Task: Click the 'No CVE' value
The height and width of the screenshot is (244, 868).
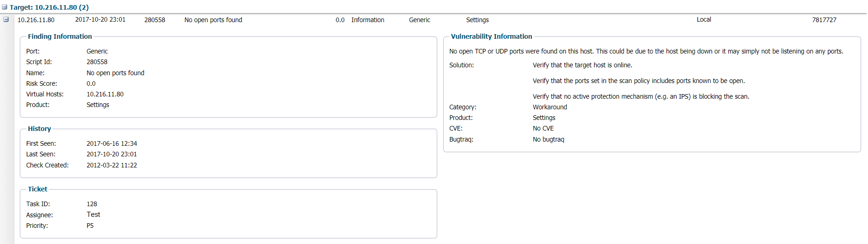Action: click(543, 128)
